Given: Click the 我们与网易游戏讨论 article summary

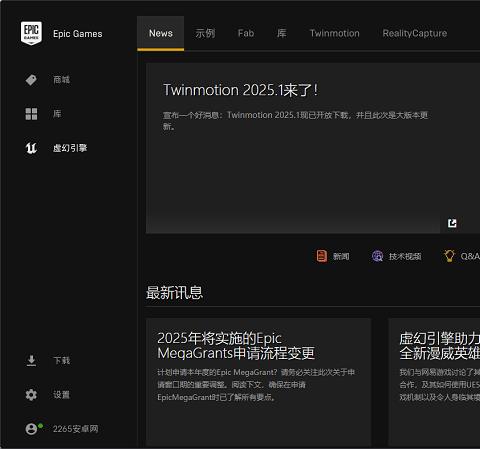Looking at the screenshot, I should point(439,385).
